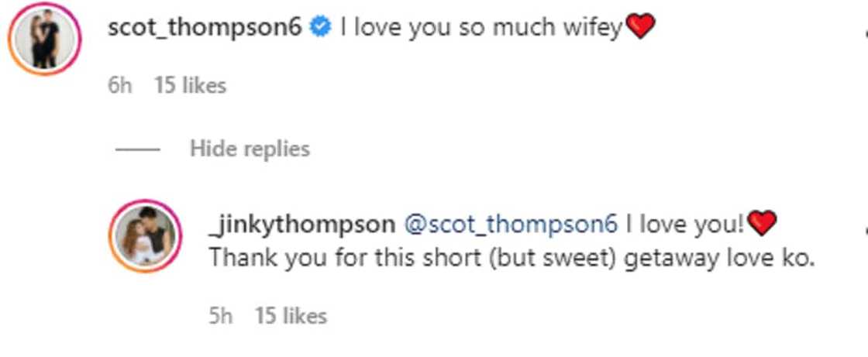The height and width of the screenshot is (357, 868).
Task: Click the horizontal line beside 'Hide replies'
Action: coord(138,149)
